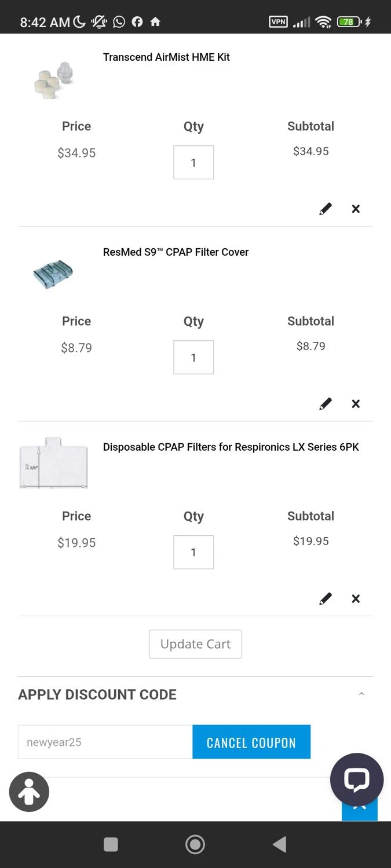Remove Transcend AirMist HME Kit from cart
391x868 pixels.
pyautogui.click(x=356, y=209)
